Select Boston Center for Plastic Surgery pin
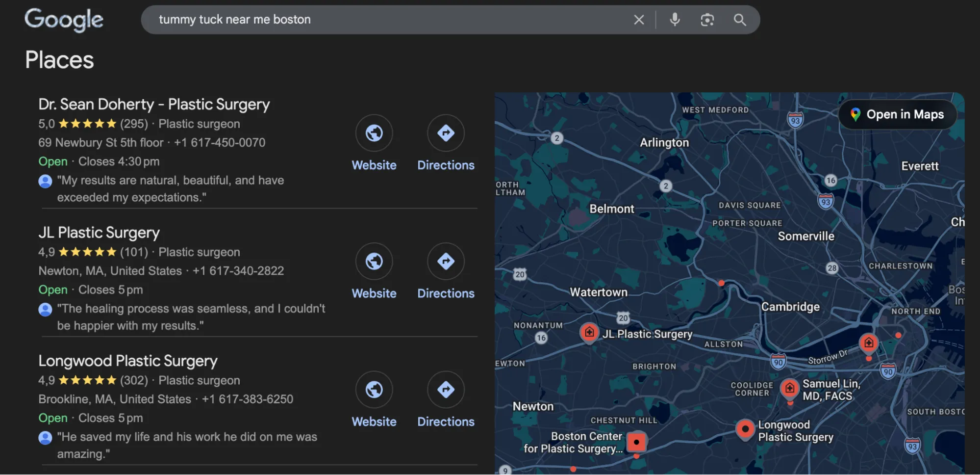 coord(636,442)
